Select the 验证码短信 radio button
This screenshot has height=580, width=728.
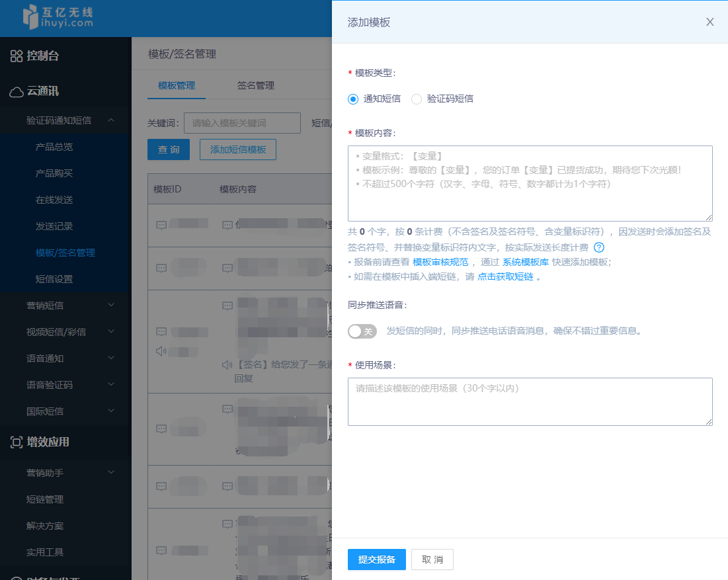click(x=417, y=99)
